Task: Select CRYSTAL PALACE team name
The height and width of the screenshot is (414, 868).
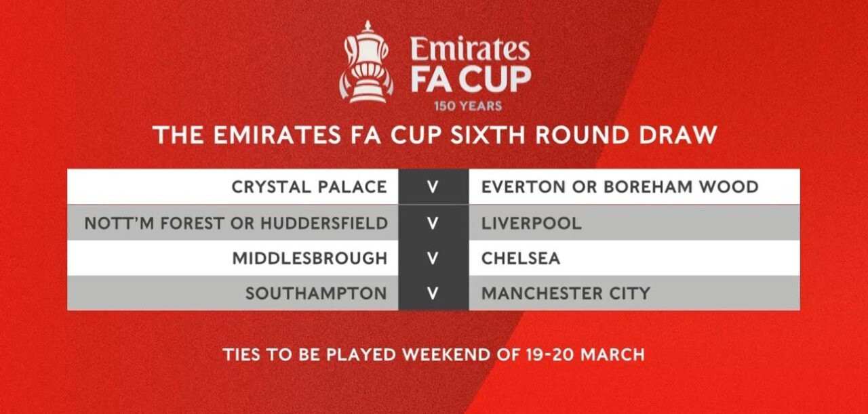Action: coord(309,186)
